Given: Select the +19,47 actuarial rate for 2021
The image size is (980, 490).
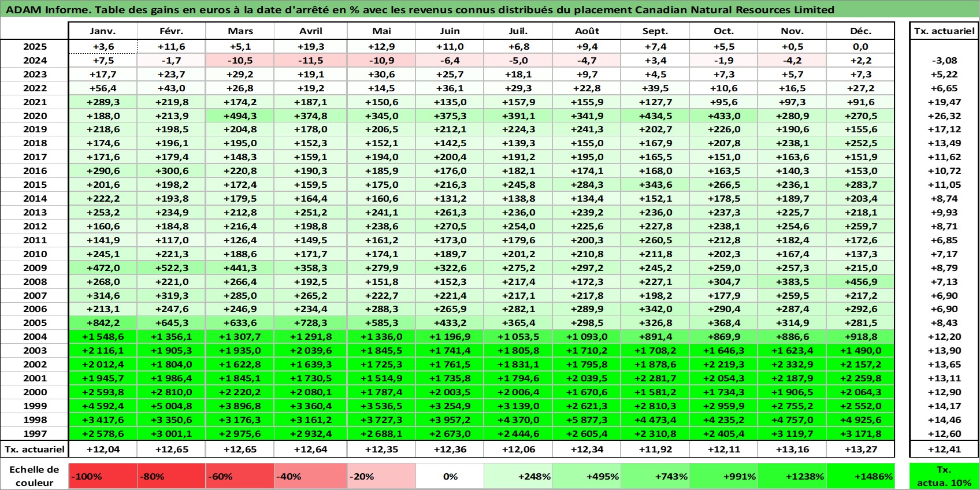Looking at the screenshot, I should 944,102.
